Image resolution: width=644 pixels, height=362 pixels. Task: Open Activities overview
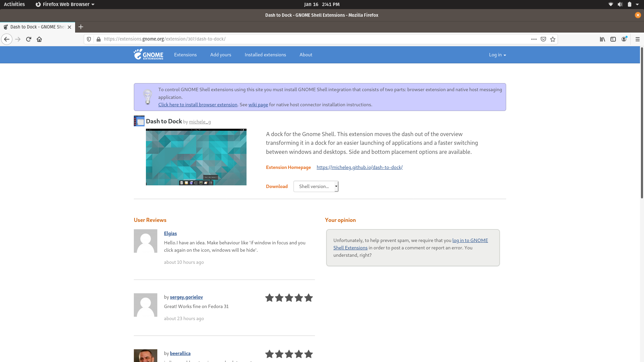(x=14, y=4)
